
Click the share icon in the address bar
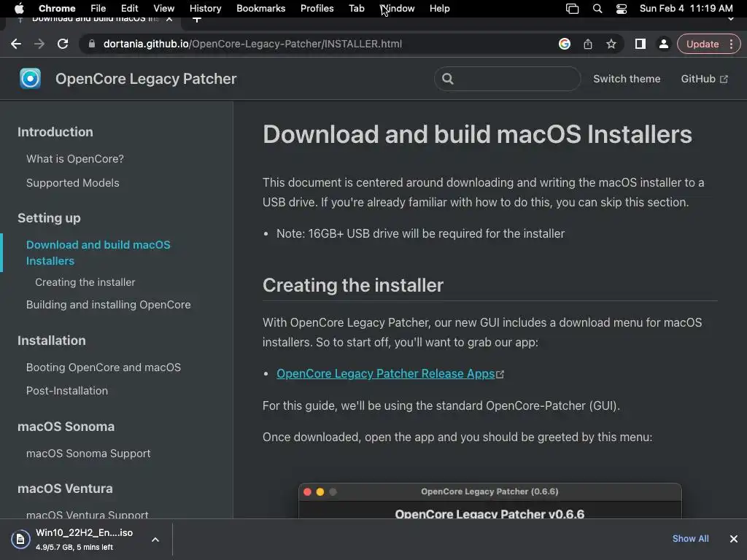click(x=588, y=44)
